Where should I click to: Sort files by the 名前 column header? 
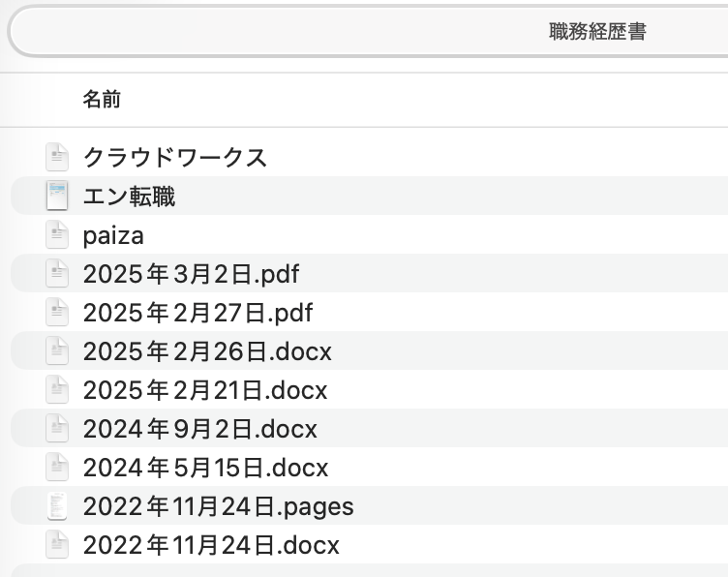pos(102,99)
